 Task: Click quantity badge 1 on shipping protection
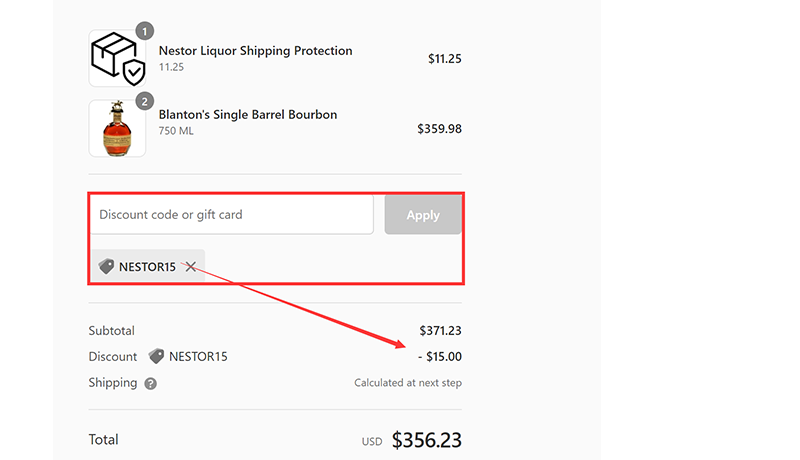point(144,31)
